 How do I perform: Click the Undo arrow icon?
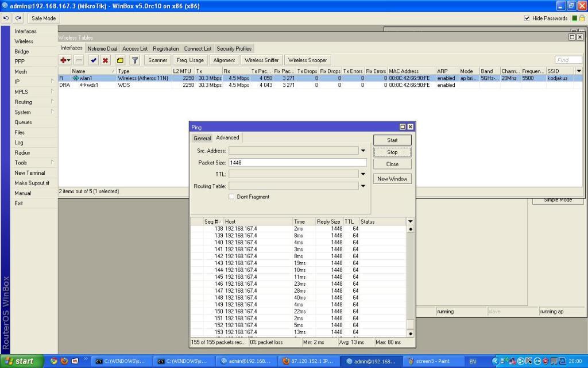pos(6,18)
